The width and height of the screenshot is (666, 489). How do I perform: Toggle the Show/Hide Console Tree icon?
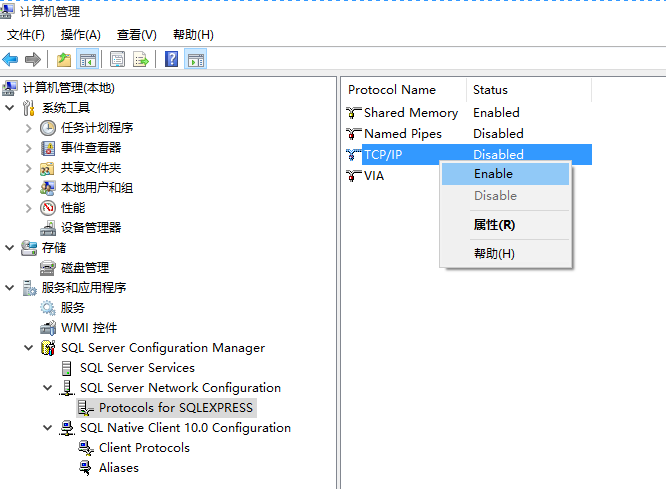(x=87, y=59)
